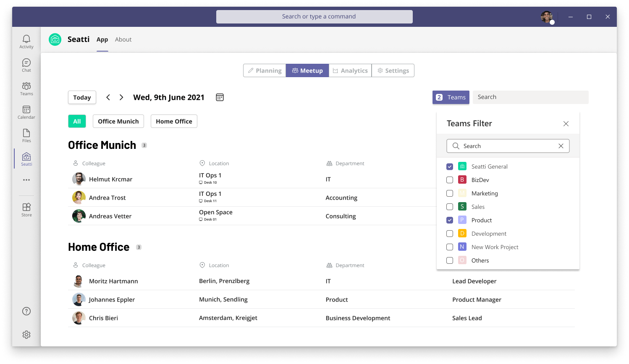Image resolution: width=629 pixels, height=364 pixels.
Task: Click the Johannes Eppler name
Action: [112, 299]
